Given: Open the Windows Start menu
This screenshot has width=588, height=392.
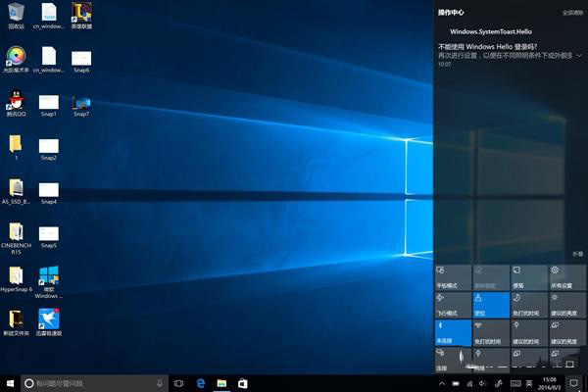Looking at the screenshot, I should tap(10, 383).
